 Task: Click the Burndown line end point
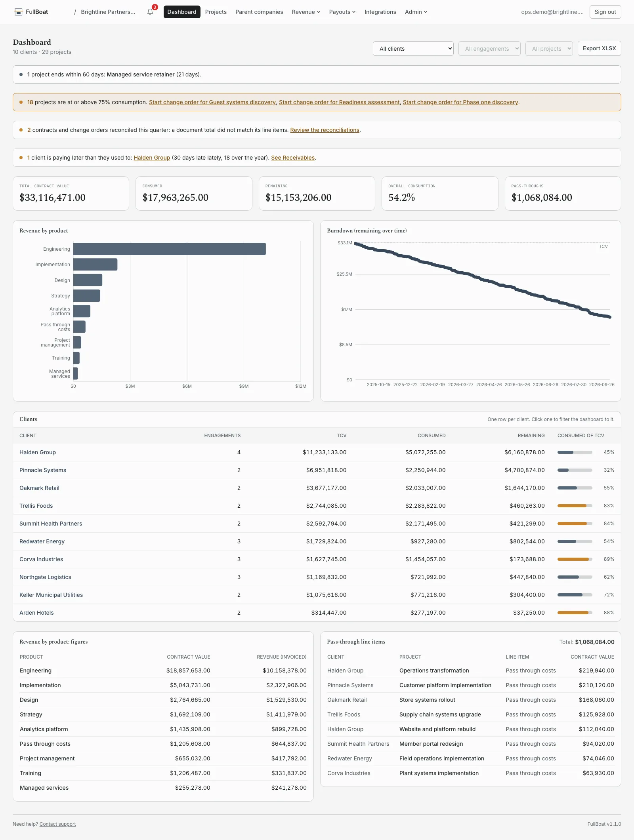[x=610, y=317]
